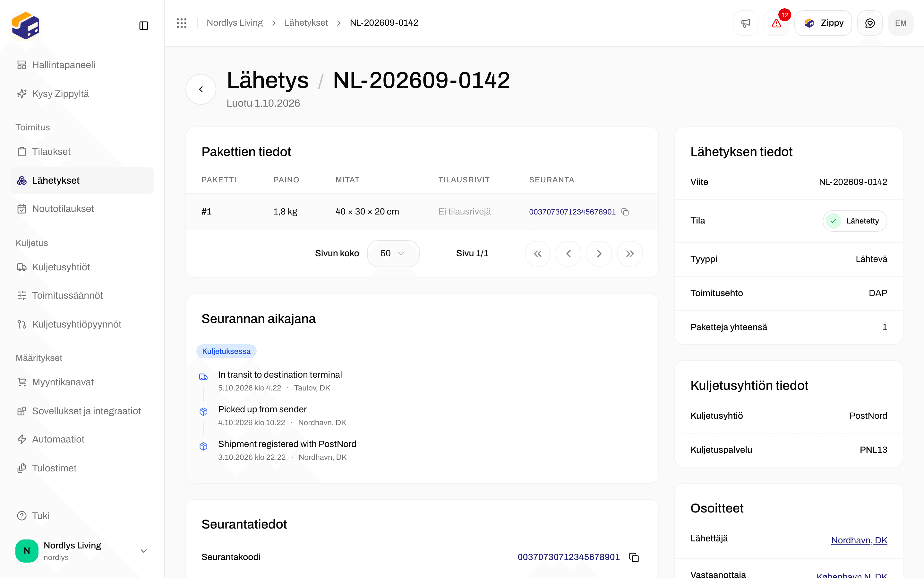Open Tuki support in the sidebar

[82, 516]
